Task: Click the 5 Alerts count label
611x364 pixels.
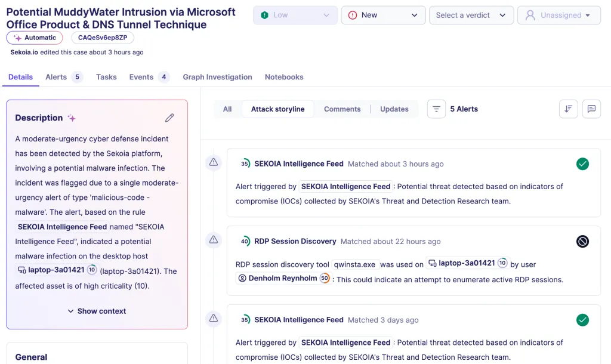Action: point(464,109)
